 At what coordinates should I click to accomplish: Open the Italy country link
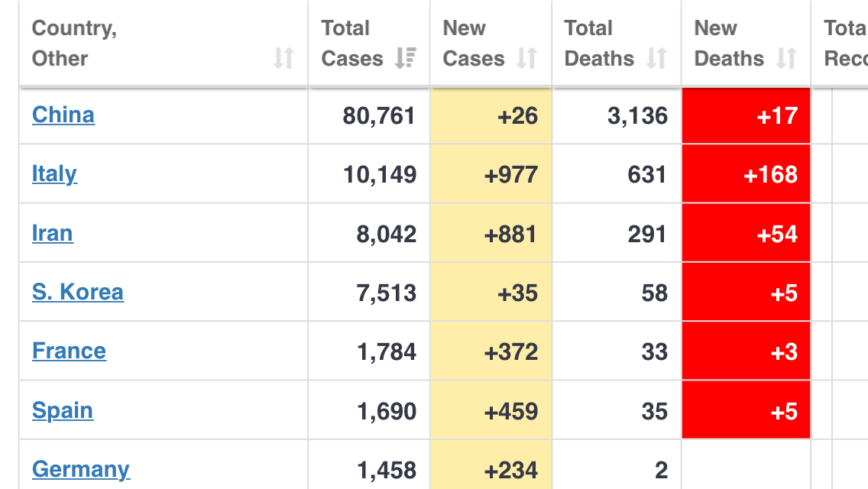[54, 173]
